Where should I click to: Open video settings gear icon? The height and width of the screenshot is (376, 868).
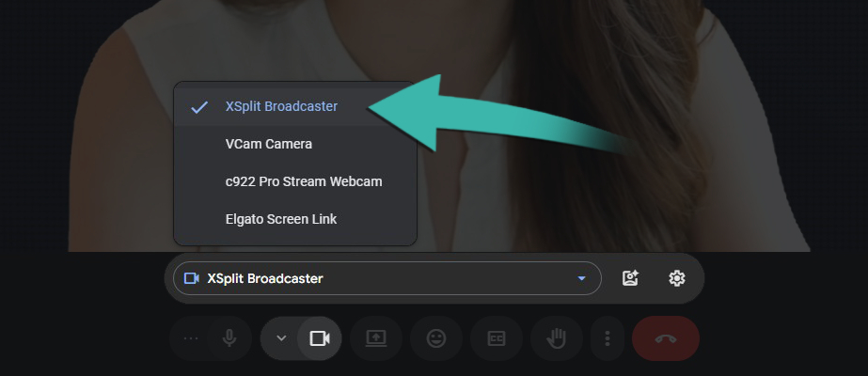click(677, 278)
